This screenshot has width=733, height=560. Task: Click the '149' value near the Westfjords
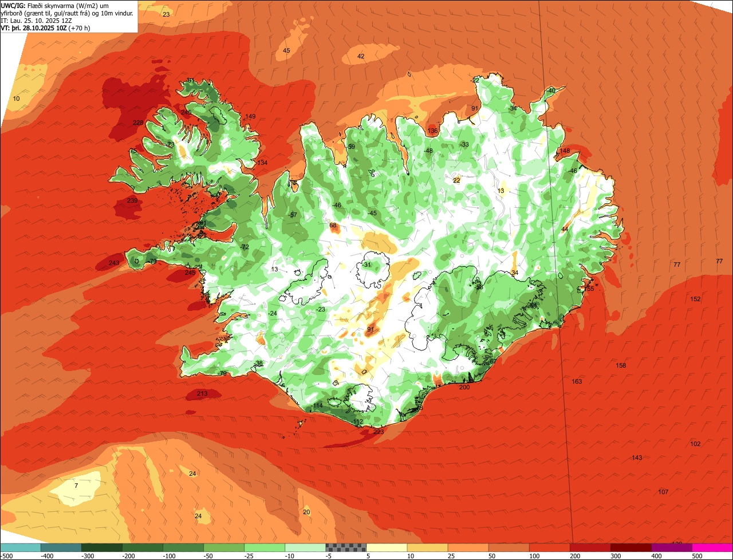tap(250, 116)
